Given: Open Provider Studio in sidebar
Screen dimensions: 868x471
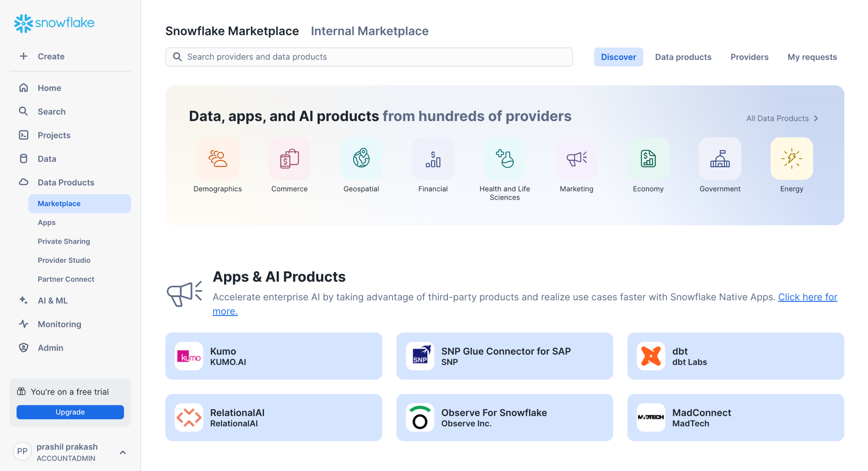Looking at the screenshot, I should coord(64,260).
